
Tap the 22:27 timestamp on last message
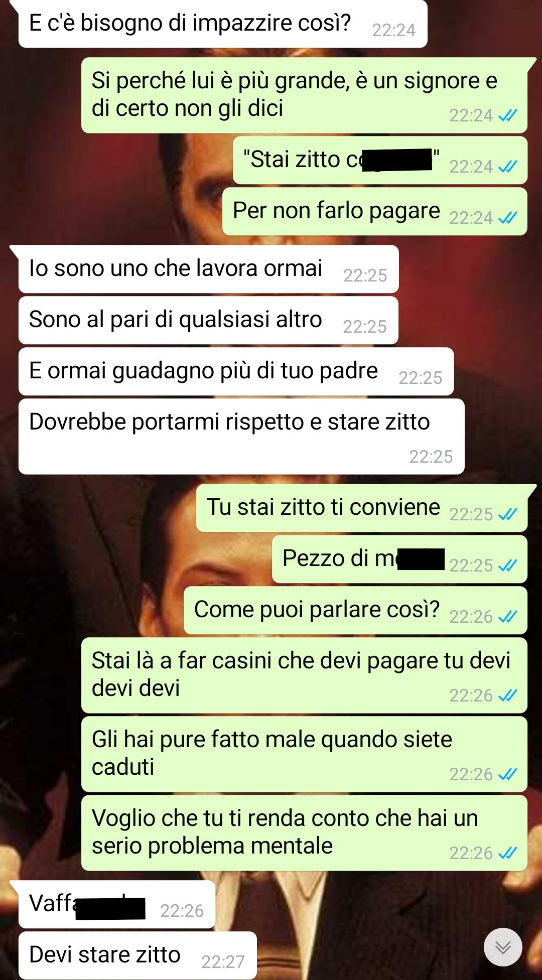point(223,961)
